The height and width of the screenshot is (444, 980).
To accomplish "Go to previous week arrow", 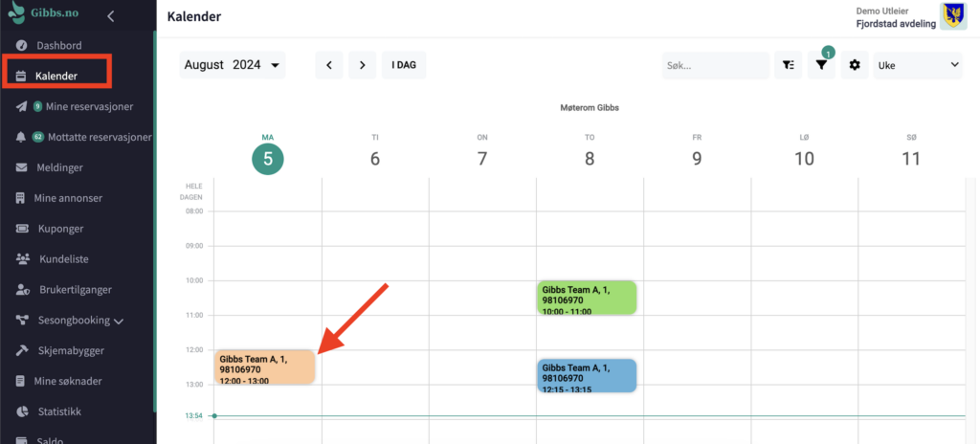I will click(x=329, y=65).
